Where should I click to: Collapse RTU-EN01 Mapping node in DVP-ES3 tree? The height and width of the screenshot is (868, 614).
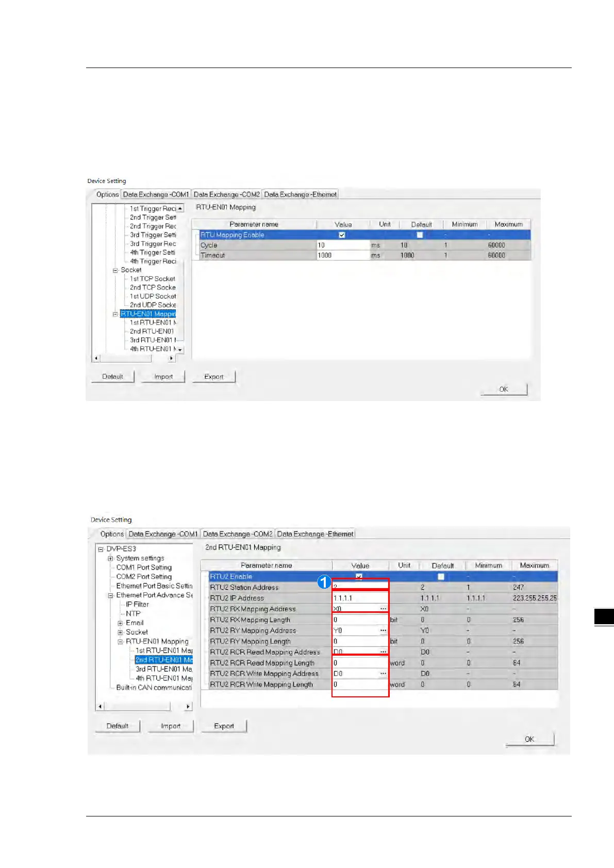120,642
